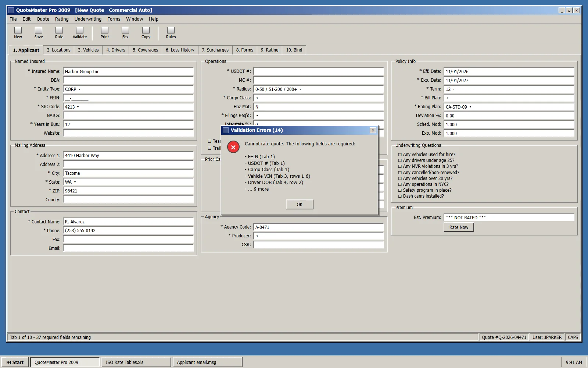Screen dimensions: 588x368
Task: Open Applicant email.msg from taskbar
Action: (x=207, y=362)
